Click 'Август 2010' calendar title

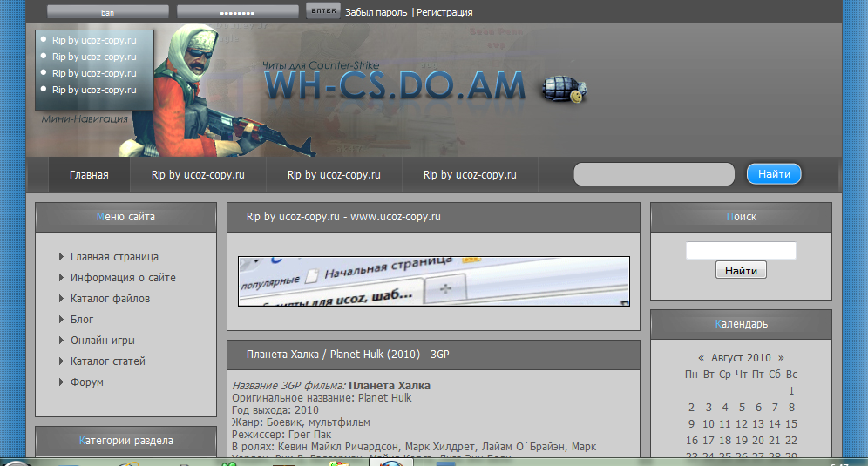(741, 357)
